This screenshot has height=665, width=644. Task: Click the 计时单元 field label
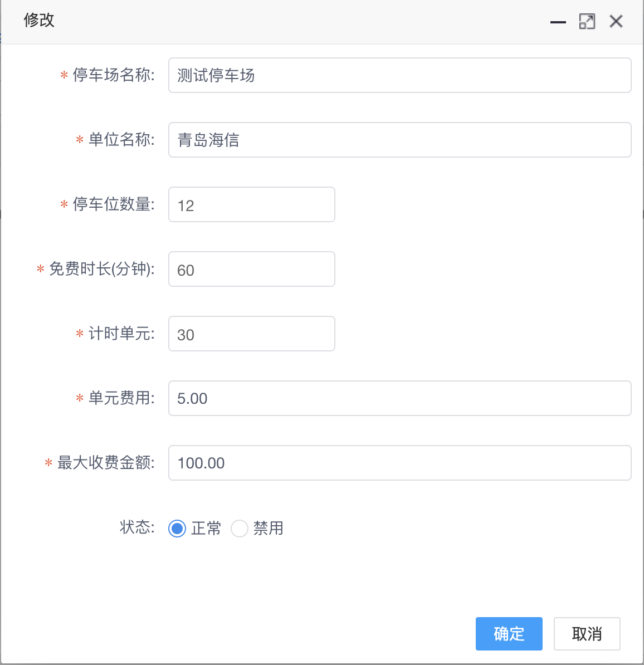[x=121, y=334]
